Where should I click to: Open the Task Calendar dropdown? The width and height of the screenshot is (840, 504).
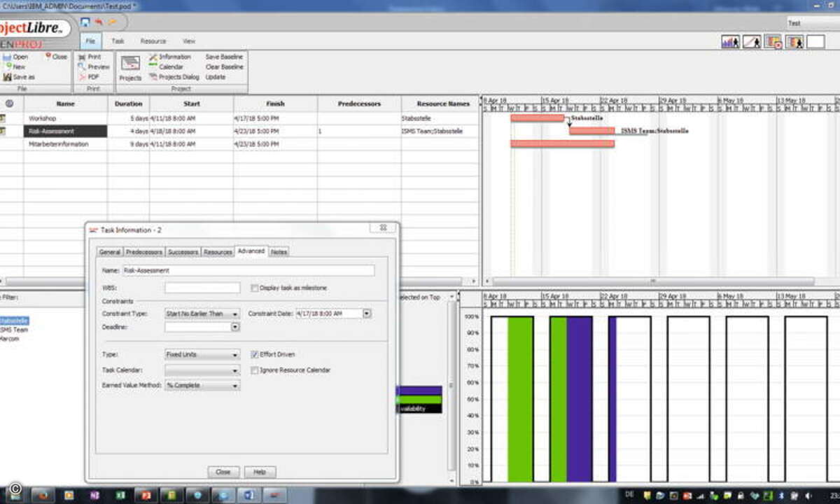(202, 370)
